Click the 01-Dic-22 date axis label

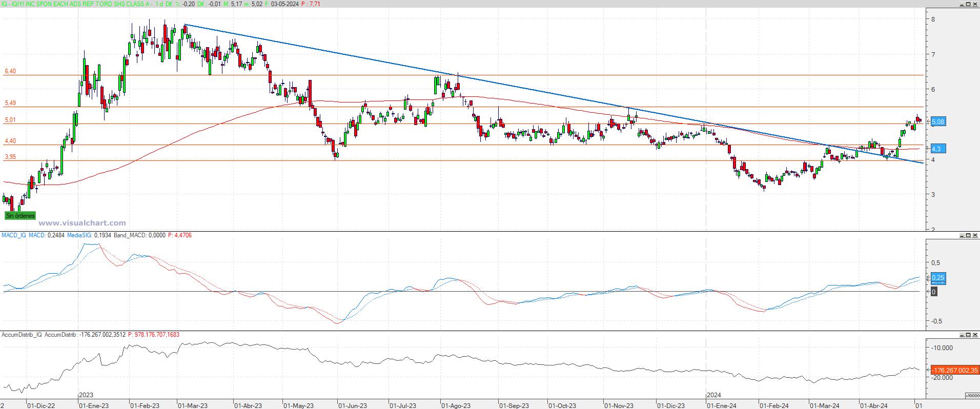pyautogui.click(x=40, y=405)
